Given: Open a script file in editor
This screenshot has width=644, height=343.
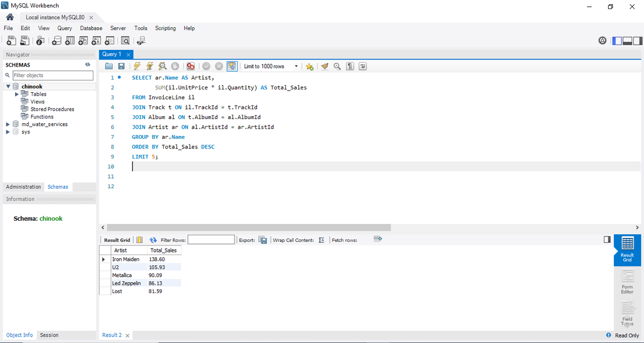Looking at the screenshot, I should pyautogui.click(x=109, y=66).
